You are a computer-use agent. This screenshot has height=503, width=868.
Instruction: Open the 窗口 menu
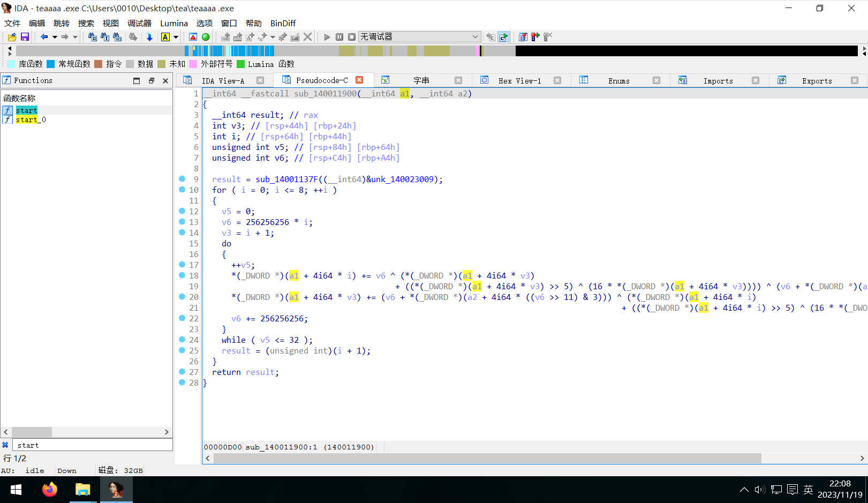tap(229, 23)
